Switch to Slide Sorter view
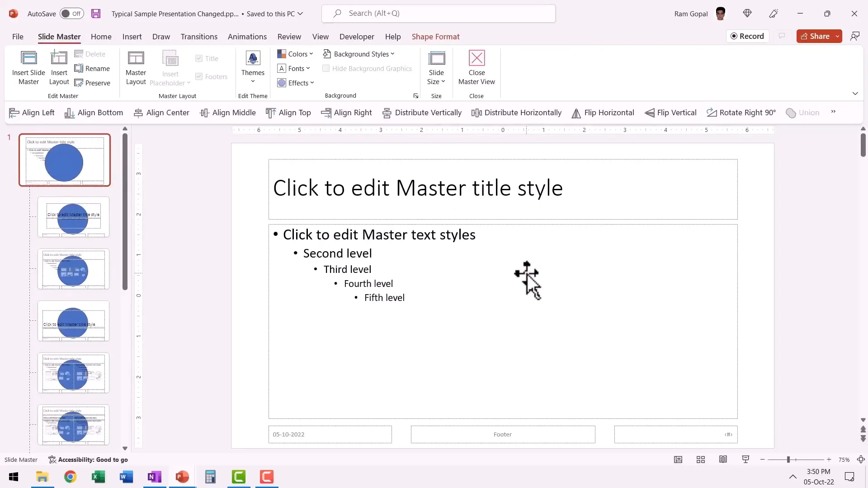868x488 pixels. (x=701, y=460)
